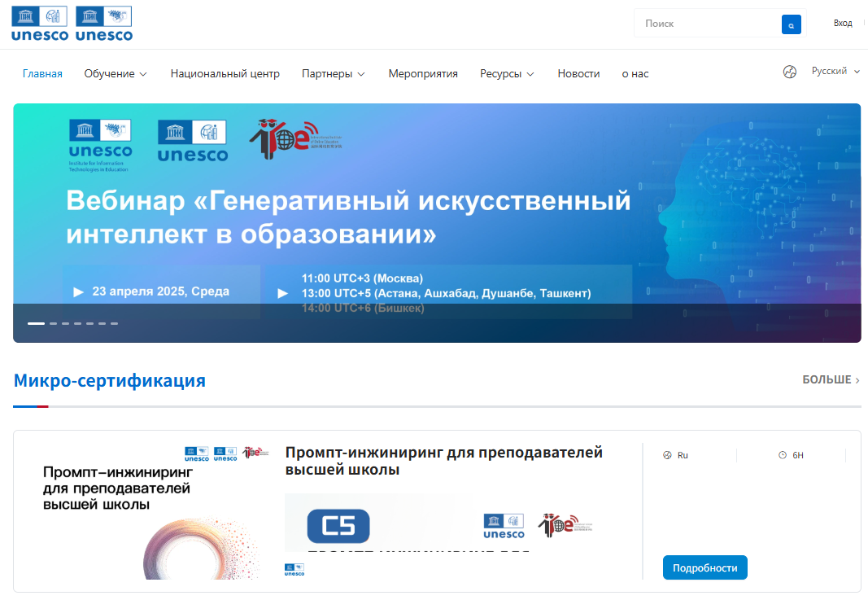Expand the Обучение dropdown menu
Screen dimensions: 868x600
(x=116, y=73)
